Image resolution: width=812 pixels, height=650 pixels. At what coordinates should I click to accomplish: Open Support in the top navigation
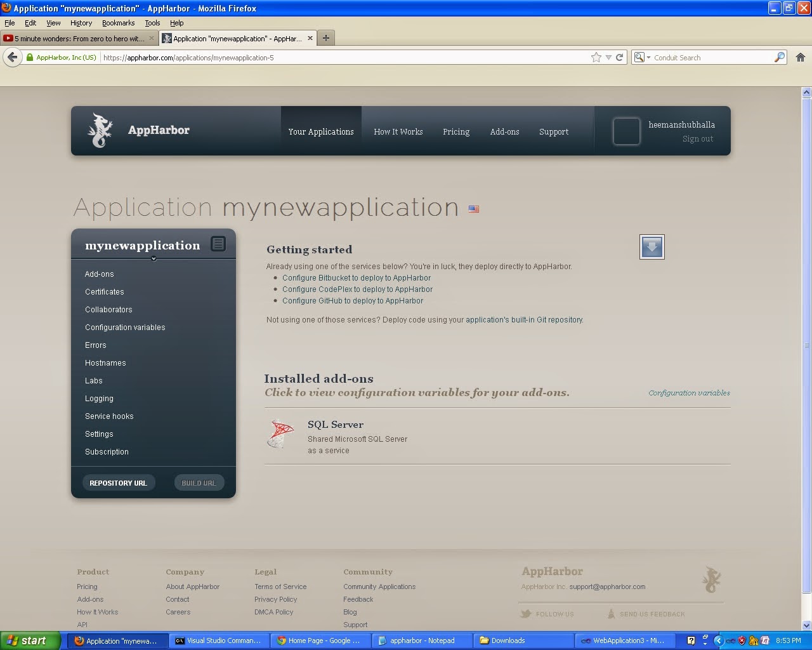(x=554, y=131)
